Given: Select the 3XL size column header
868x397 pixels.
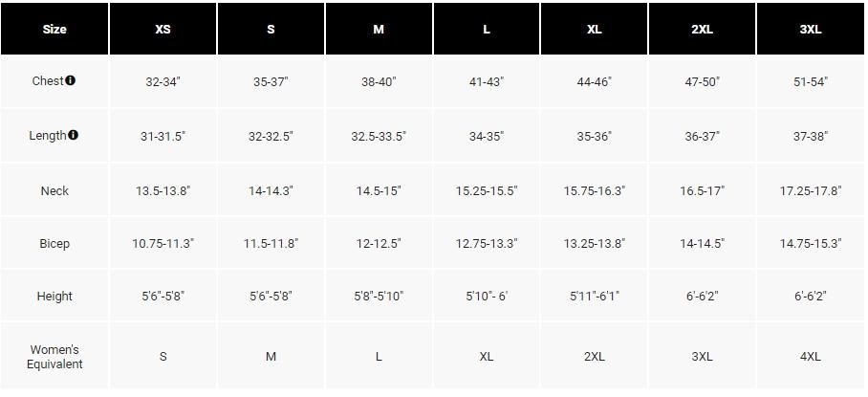Looking at the screenshot, I should 810,29.
